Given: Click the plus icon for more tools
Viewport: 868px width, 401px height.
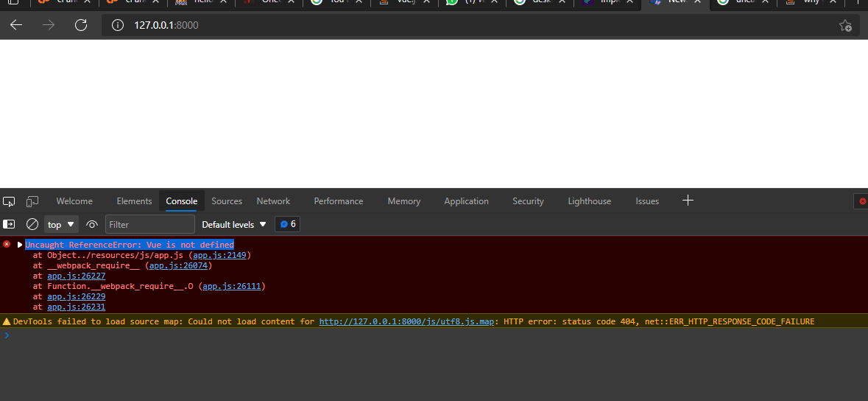Looking at the screenshot, I should click(x=688, y=200).
